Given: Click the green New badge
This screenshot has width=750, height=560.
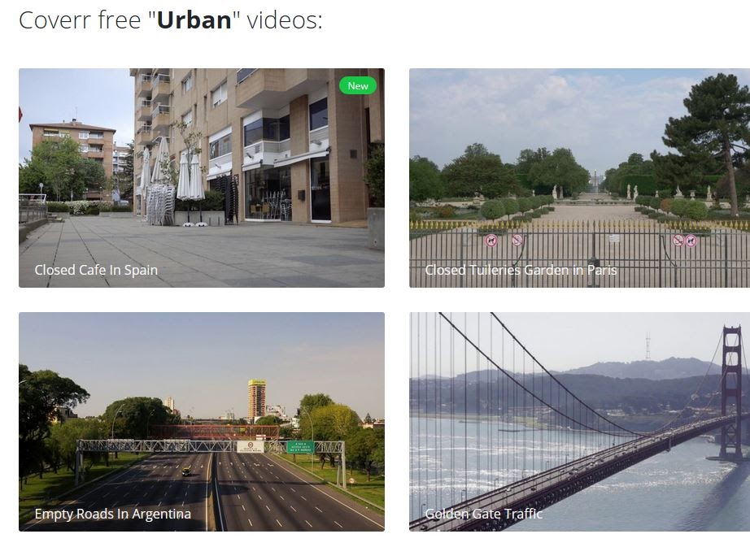Looking at the screenshot, I should click(x=358, y=86).
